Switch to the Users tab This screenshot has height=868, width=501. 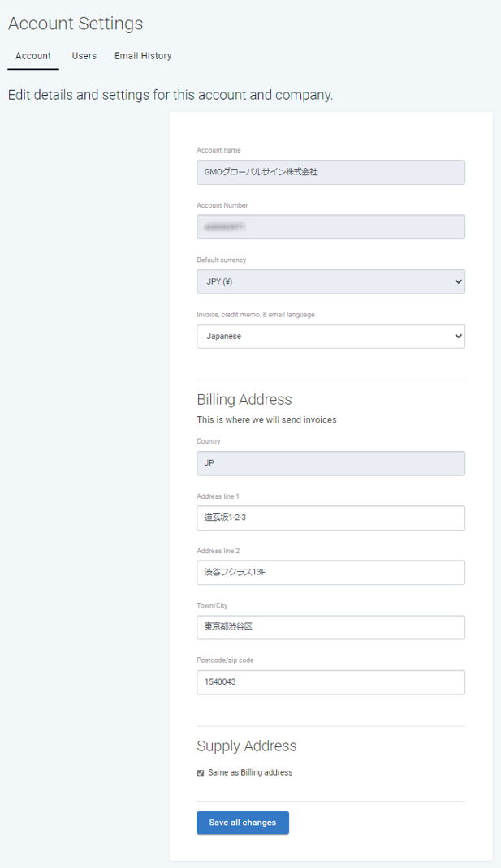[84, 56]
